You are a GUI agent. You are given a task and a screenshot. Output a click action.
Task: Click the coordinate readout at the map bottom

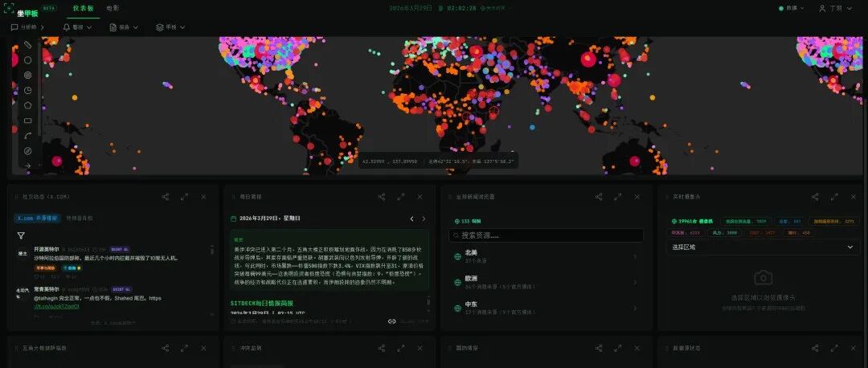click(x=439, y=162)
